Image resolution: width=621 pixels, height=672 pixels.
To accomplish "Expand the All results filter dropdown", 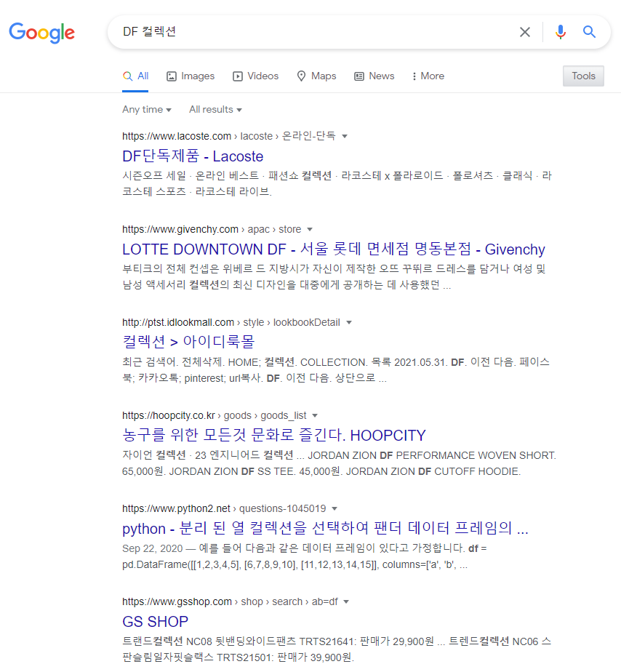I will (x=215, y=110).
